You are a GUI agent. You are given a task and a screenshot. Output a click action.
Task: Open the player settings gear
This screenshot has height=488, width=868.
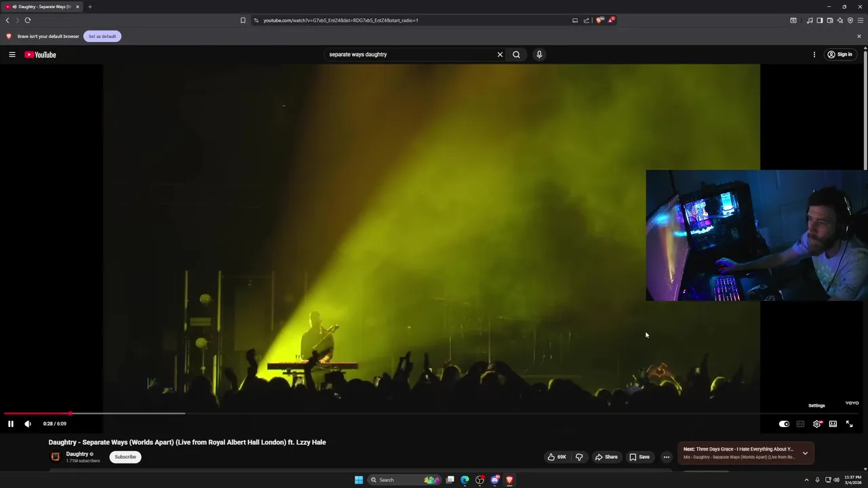[817, 424]
